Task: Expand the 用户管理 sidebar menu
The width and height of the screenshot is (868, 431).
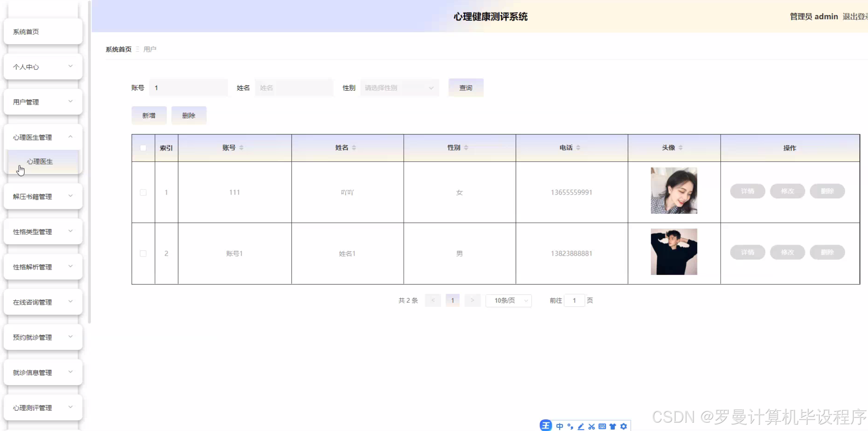Action: (x=43, y=102)
